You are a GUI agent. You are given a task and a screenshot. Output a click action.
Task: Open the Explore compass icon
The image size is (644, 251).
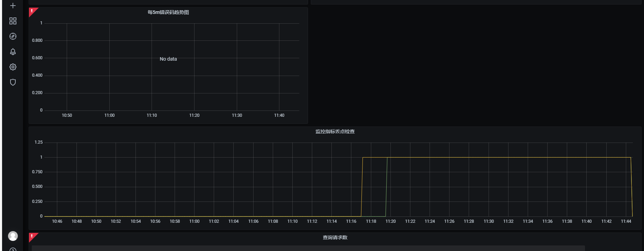tap(13, 36)
